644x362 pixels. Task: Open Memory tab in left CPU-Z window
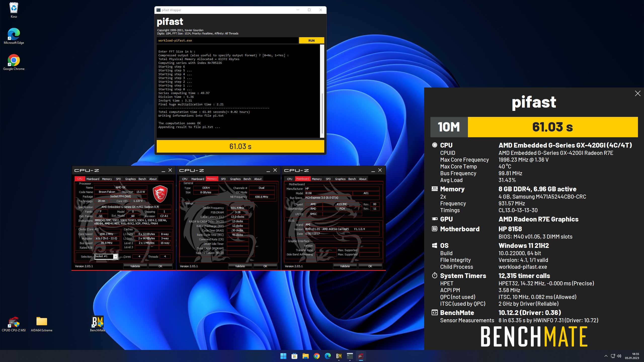107,179
